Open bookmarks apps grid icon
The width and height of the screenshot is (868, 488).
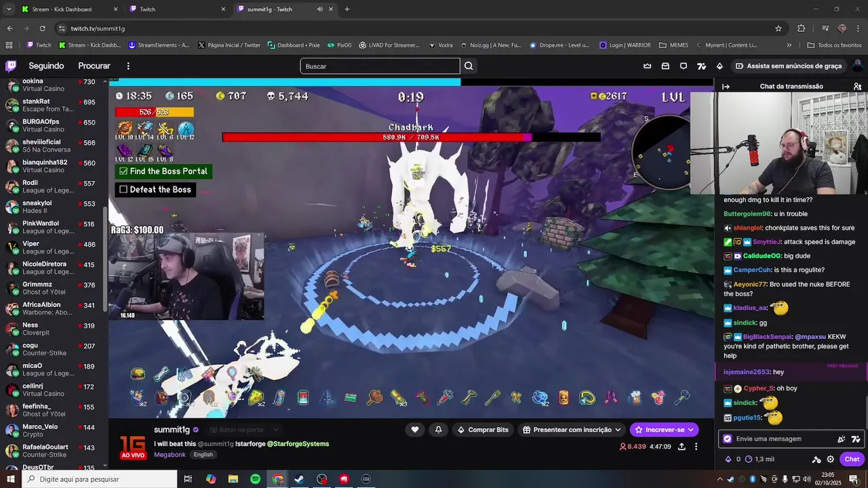[x=9, y=45]
